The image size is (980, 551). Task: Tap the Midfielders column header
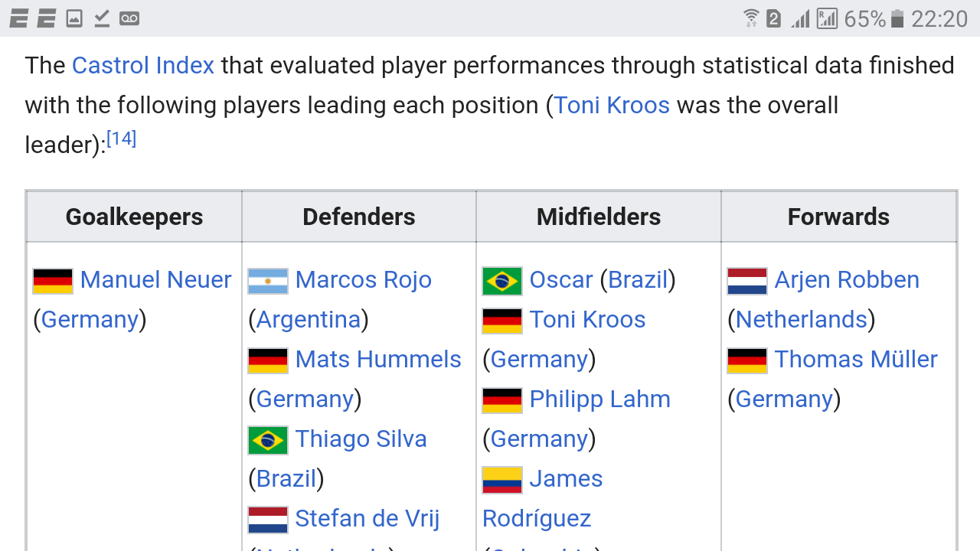[x=599, y=217]
